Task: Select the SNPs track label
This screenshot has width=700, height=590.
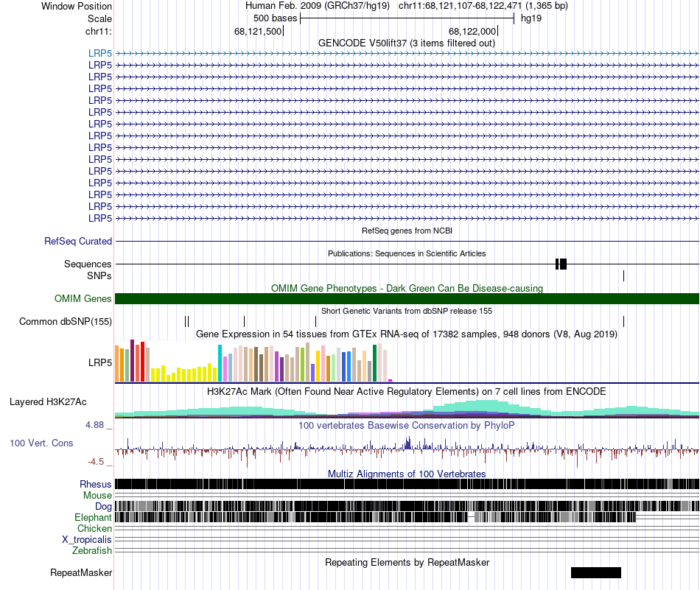Action: click(x=99, y=275)
